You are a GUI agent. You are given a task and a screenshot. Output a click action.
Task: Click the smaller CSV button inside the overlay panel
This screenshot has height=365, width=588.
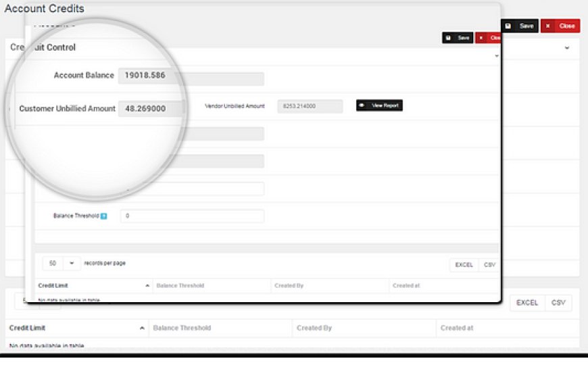489,265
